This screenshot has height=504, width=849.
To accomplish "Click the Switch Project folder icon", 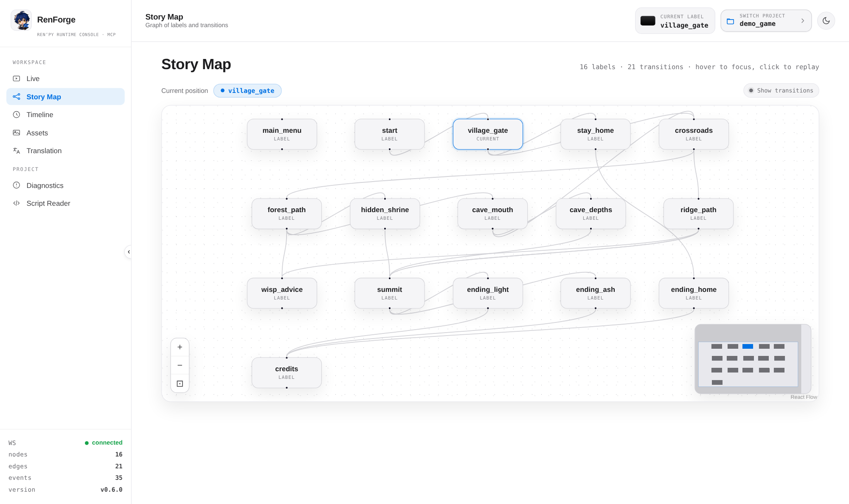I will pyautogui.click(x=731, y=21).
